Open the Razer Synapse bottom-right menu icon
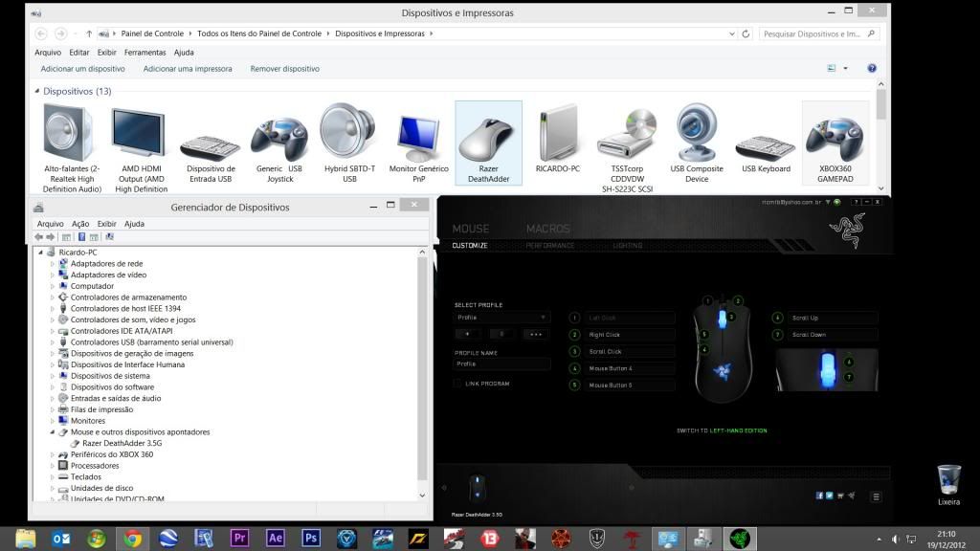This screenshot has height=551, width=980. pyautogui.click(x=876, y=496)
